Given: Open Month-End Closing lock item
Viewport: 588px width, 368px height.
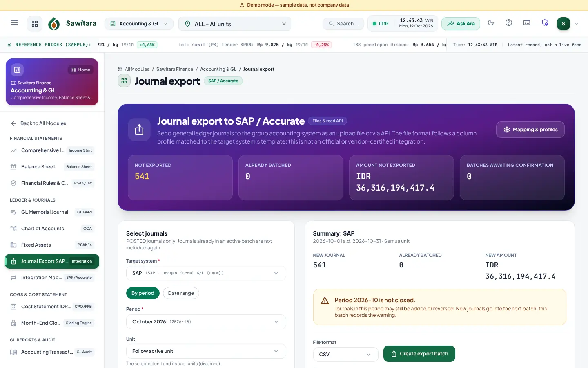Looking at the screenshot, I should 52,323.
